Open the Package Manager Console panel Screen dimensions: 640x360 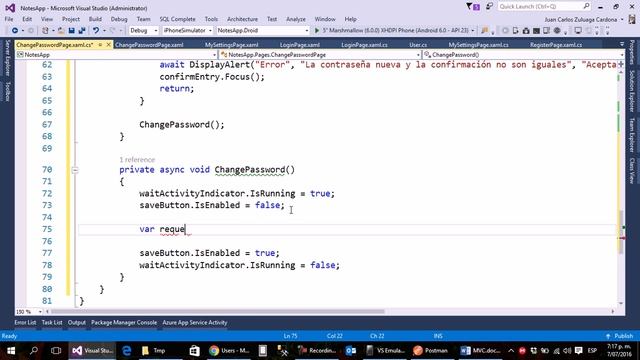(x=124, y=322)
